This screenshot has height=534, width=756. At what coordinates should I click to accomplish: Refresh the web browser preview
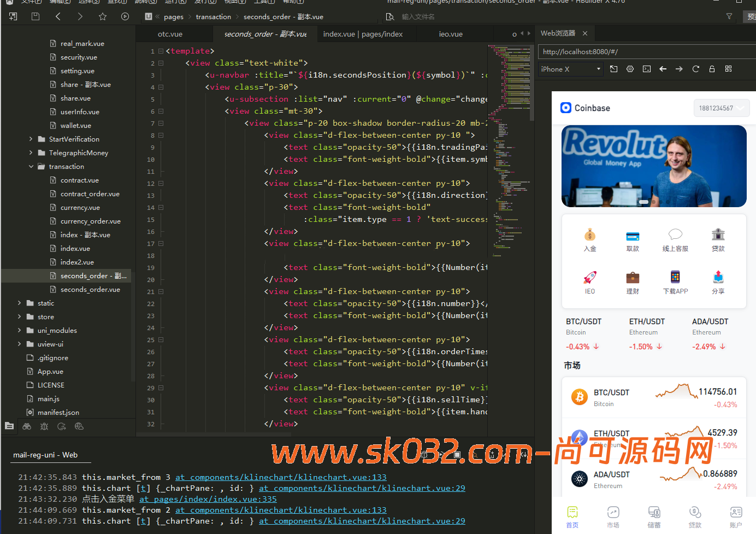tap(695, 69)
